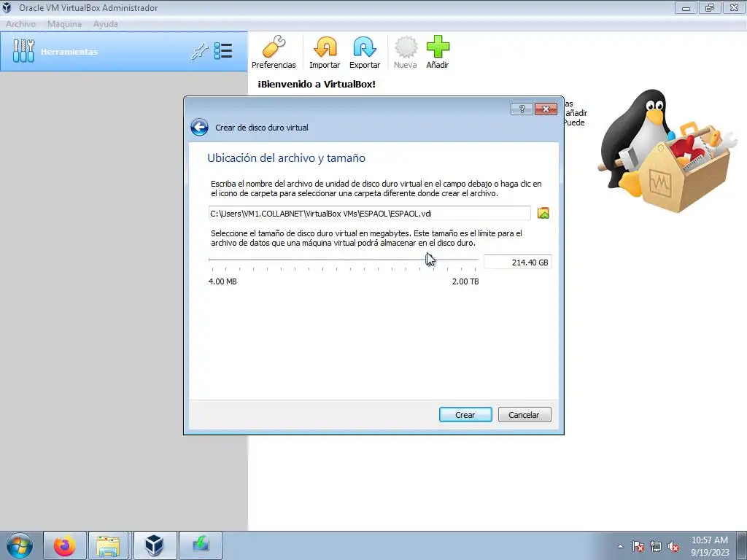This screenshot has height=560, width=747.
Task: Click the Crear button
Action: click(465, 415)
